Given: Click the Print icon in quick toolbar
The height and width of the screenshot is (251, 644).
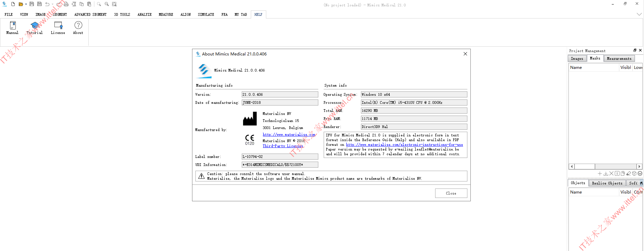Looking at the screenshot, I should point(66,4).
